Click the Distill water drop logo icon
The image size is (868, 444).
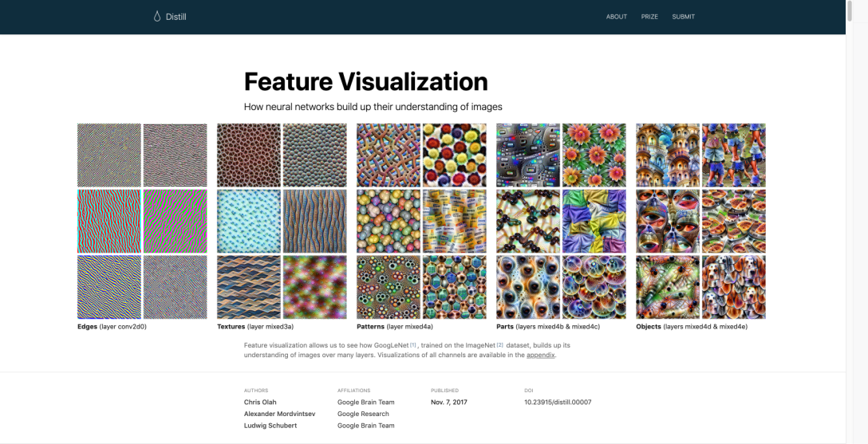click(x=157, y=17)
